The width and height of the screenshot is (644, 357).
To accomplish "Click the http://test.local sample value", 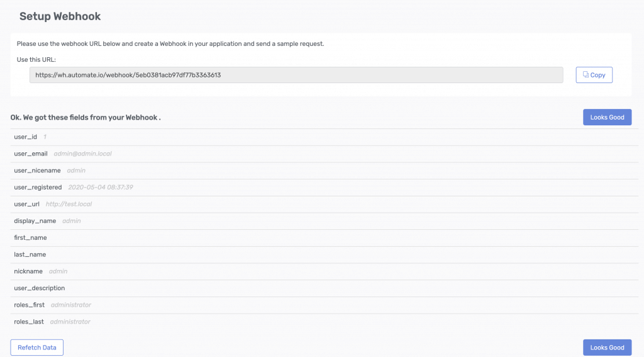I will 69,204.
